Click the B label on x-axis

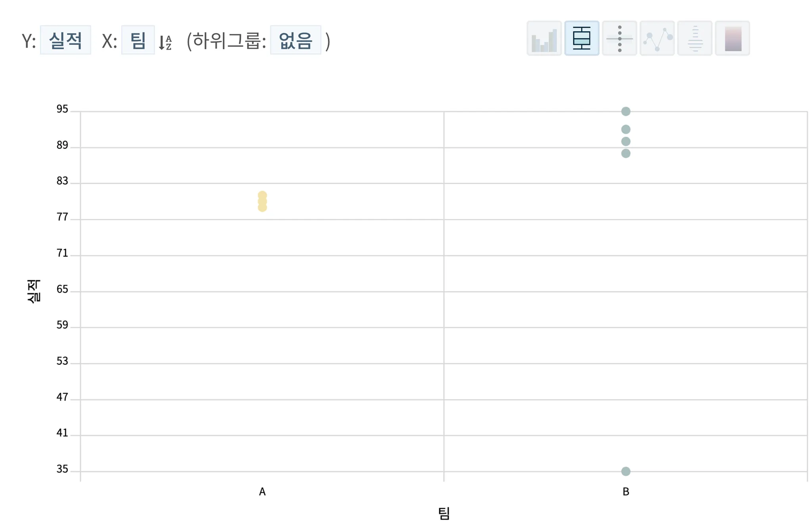click(x=626, y=492)
